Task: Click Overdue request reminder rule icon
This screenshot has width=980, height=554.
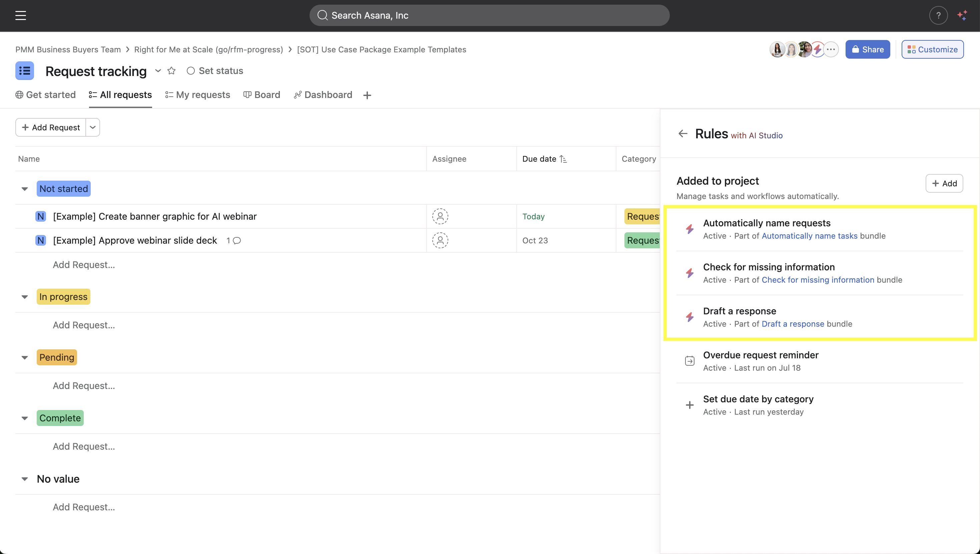Action: (689, 361)
